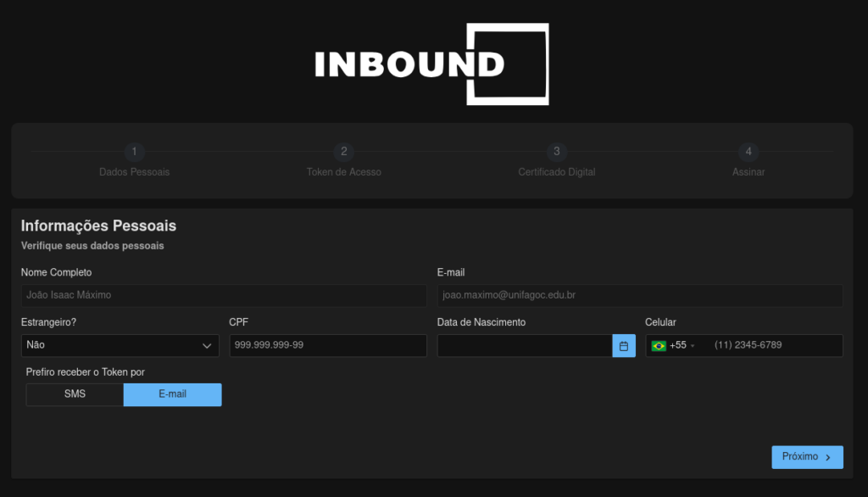Image resolution: width=868 pixels, height=497 pixels.
Task: Click the Assinar step label
Action: pyautogui.click(x=748, y=172)
